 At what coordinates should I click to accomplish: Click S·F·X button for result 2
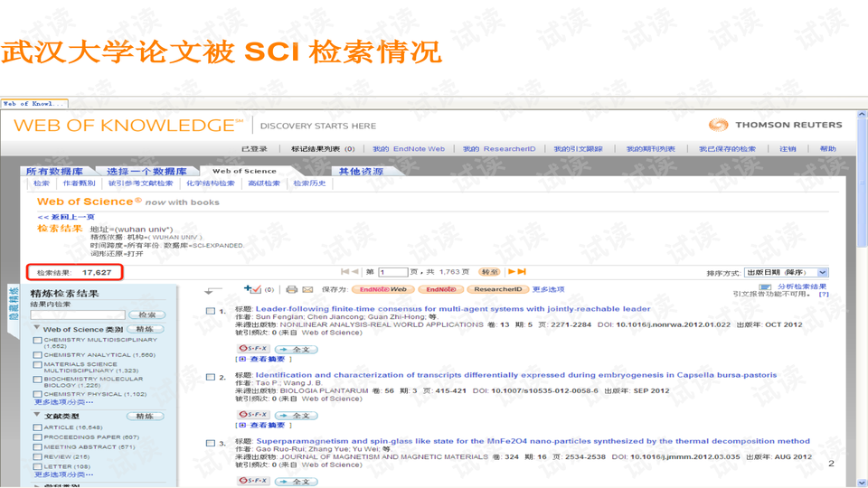tap(253, 415)
